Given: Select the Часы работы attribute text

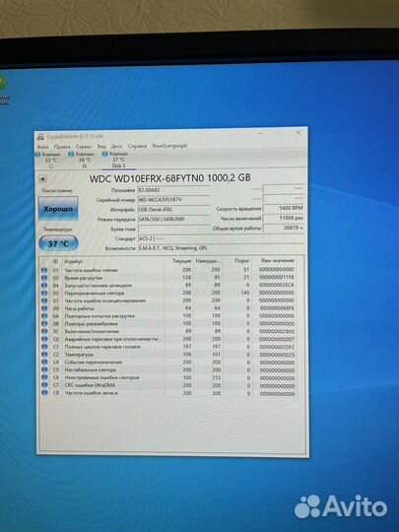Looking at the screenshot, I should coord(79,308).
